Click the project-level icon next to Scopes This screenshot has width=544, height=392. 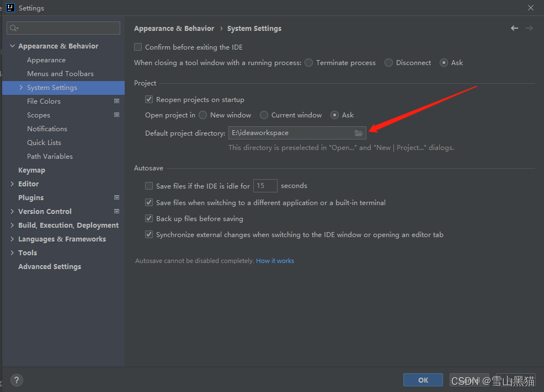(116, 115)
